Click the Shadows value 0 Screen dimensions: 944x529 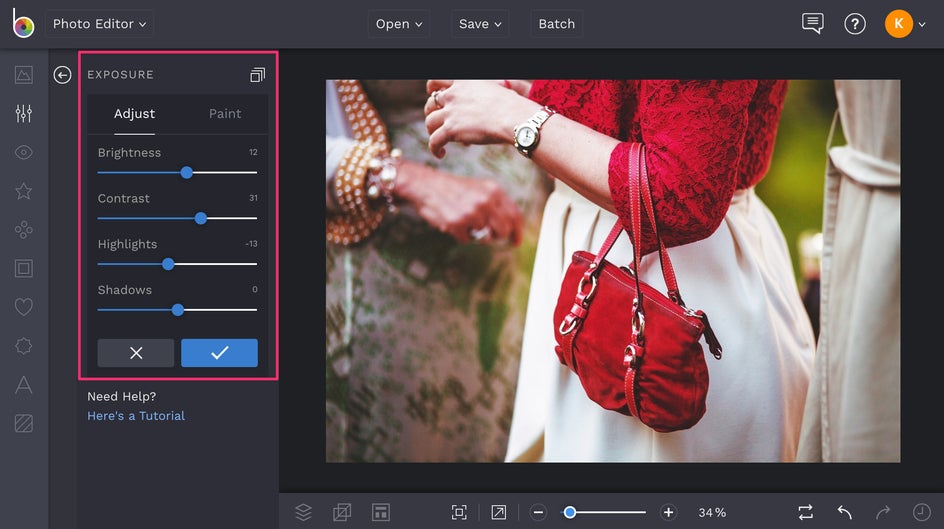(x=255, y=289)
